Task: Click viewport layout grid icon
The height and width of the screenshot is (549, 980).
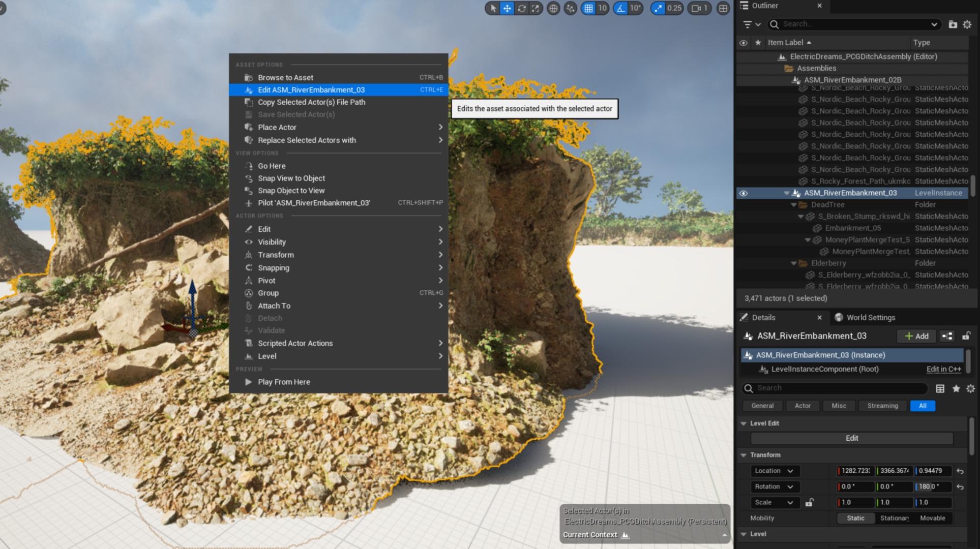Action: [723, 8]
